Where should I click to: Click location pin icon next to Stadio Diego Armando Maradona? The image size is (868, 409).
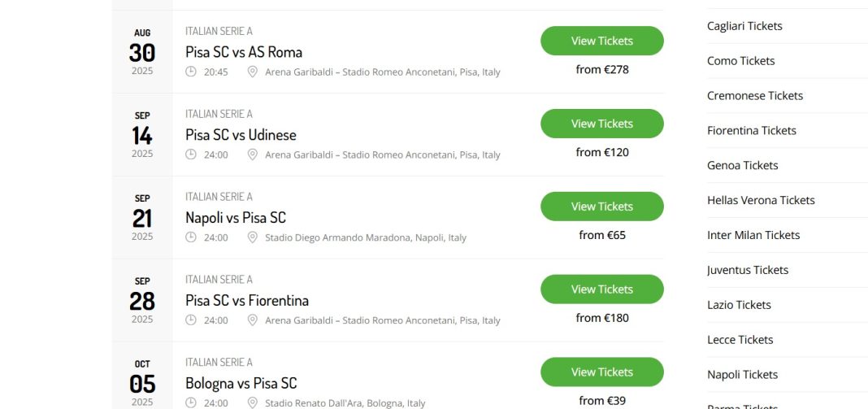[253, 237]
